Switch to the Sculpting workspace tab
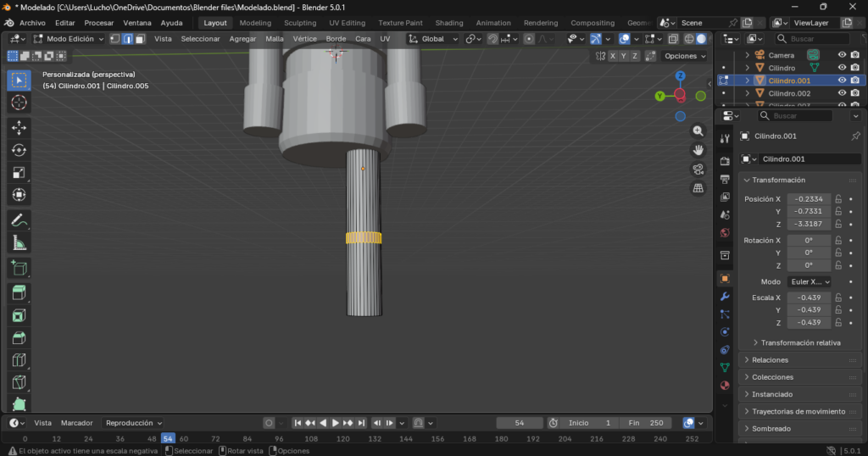 [300, 23]
